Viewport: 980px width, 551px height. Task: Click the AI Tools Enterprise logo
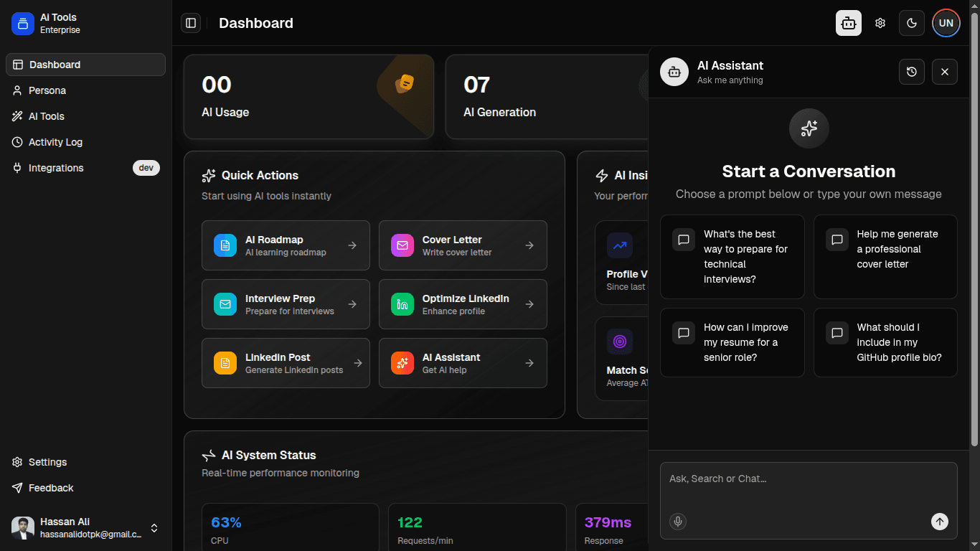[x=23, y=23]
